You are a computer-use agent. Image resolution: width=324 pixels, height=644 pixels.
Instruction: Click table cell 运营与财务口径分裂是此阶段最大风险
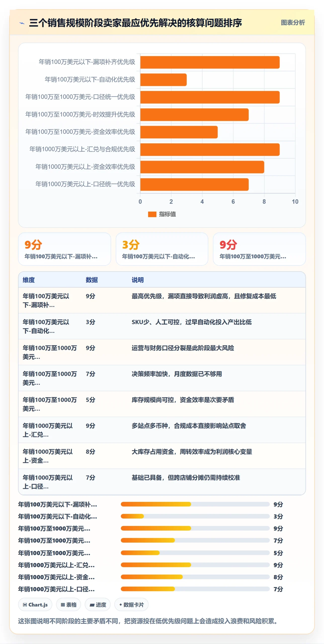pos(183,348)
